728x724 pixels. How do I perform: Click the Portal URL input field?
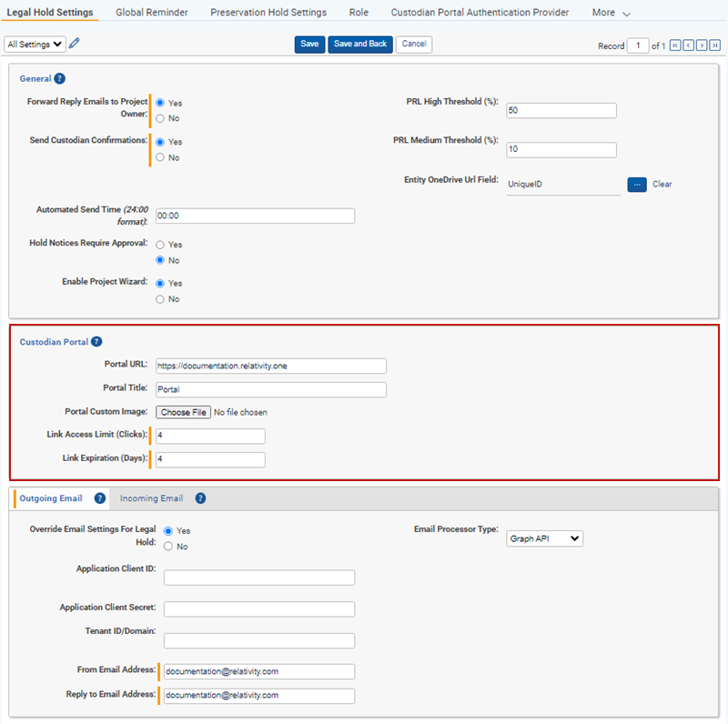tap(271, 366)
